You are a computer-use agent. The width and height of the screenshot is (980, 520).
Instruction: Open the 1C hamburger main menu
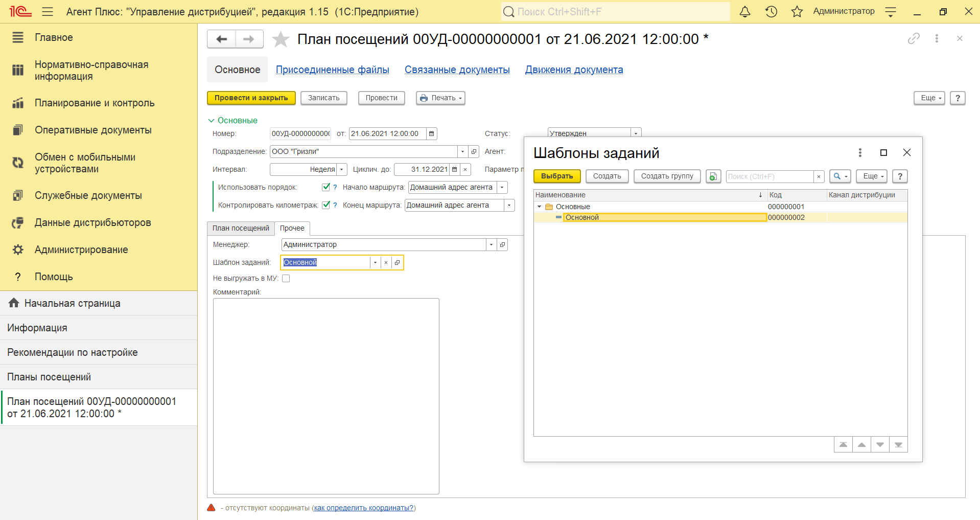click(48, 11)
